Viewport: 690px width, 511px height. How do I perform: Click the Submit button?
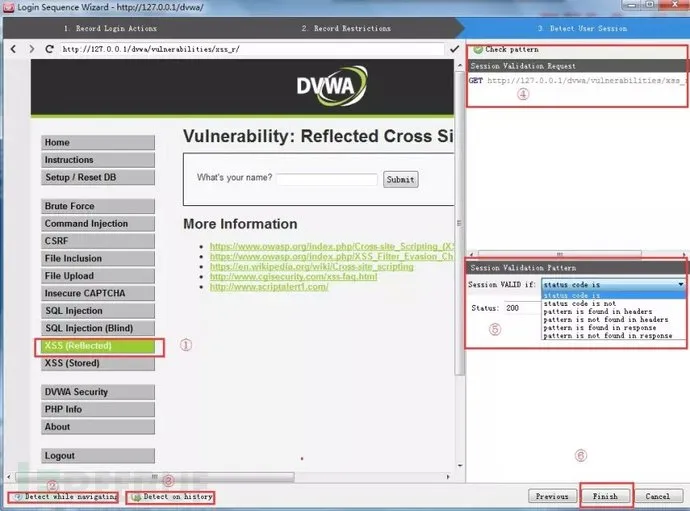[400, 179]
